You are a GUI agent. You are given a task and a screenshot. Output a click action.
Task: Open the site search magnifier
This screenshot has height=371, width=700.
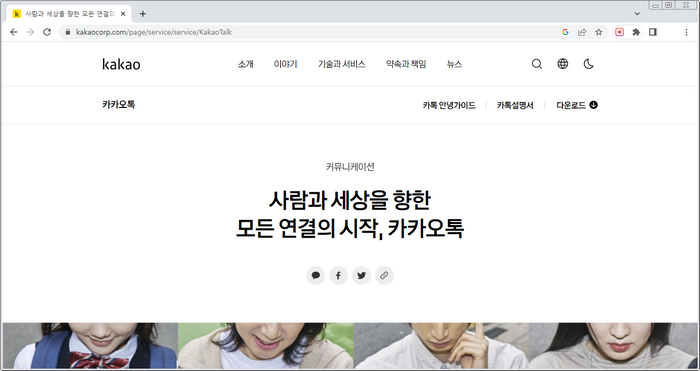[x=537, y=64]
